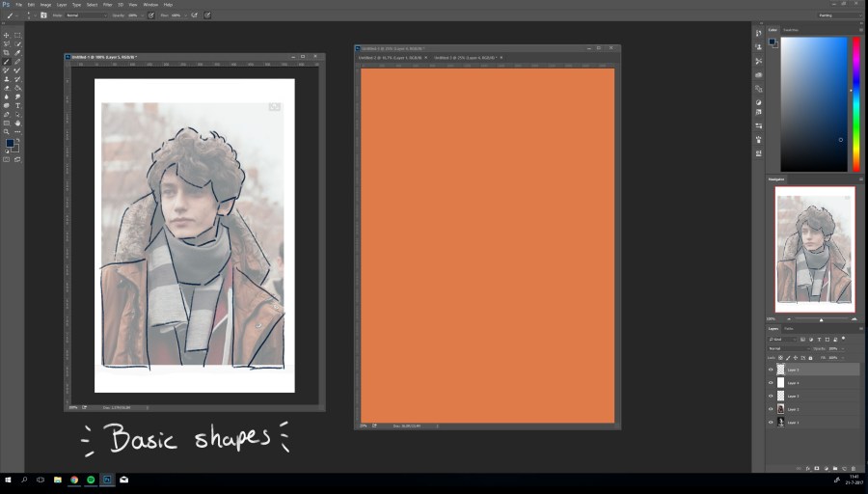Open Spotify from the taskbar
The height and width of the screenshot is (494, 868).
click(x=91, y=480)
